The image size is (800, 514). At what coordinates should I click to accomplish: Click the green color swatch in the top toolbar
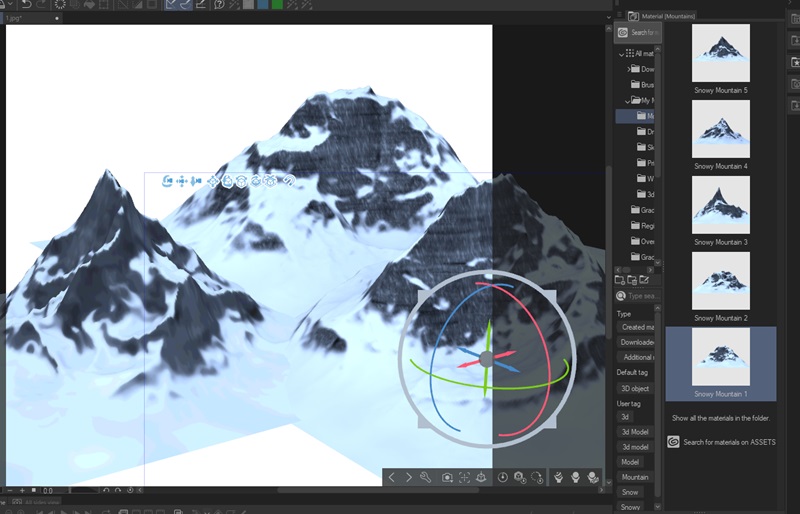click(277, 5)
